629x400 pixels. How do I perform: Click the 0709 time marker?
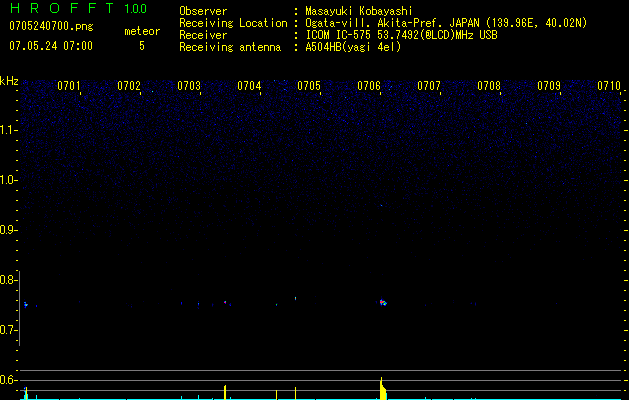point(549,86)
